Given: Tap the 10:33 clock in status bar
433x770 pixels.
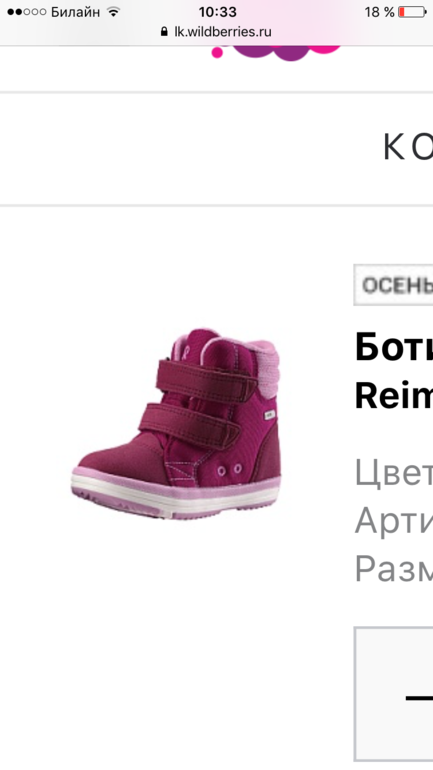Looking at the screenshot, I should pos(217,12).
